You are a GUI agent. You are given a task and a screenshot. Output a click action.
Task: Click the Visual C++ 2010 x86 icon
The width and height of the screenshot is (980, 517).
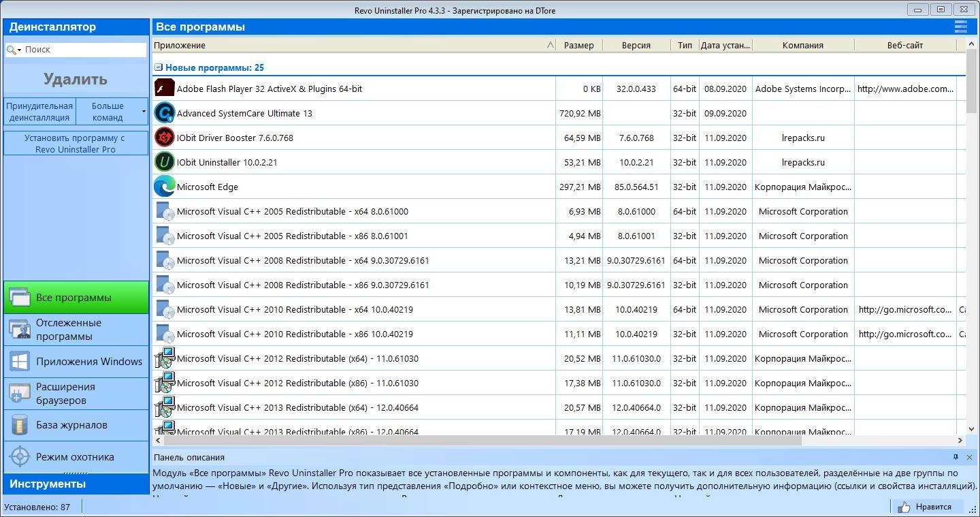165,334
